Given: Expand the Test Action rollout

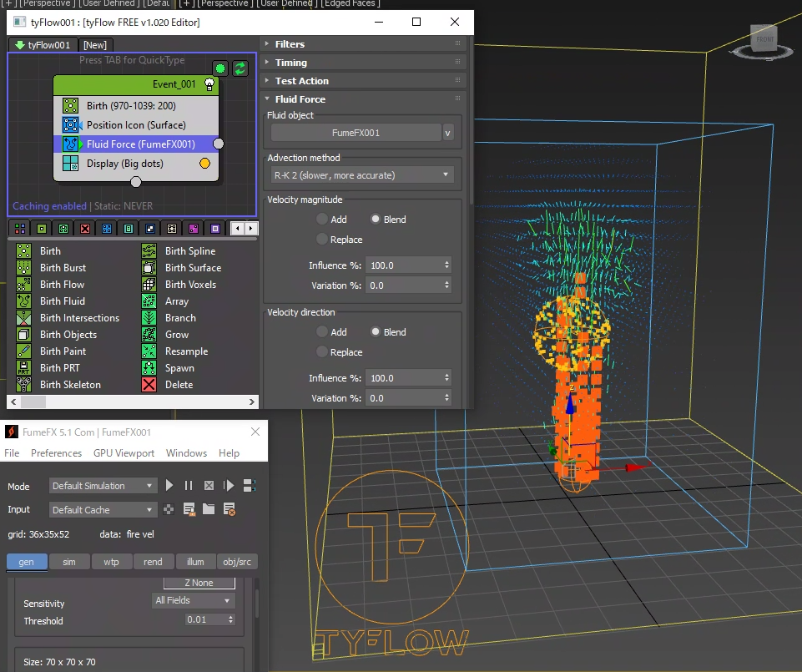Looking at the screenshot, I should [363, 81].
